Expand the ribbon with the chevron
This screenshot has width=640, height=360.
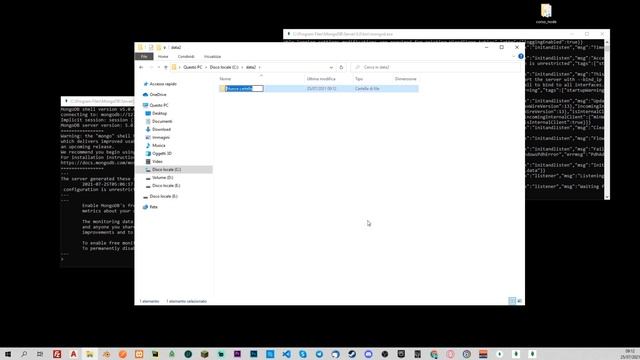513,56
